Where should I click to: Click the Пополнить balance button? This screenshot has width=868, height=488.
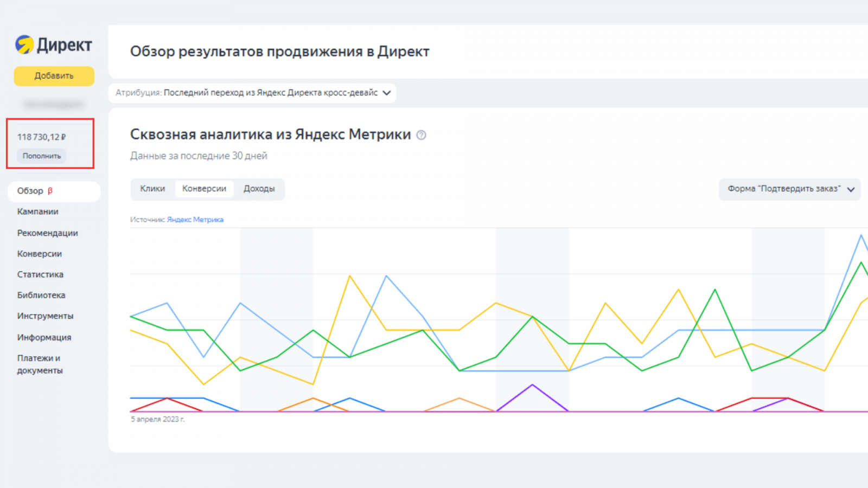coord(42,156)
